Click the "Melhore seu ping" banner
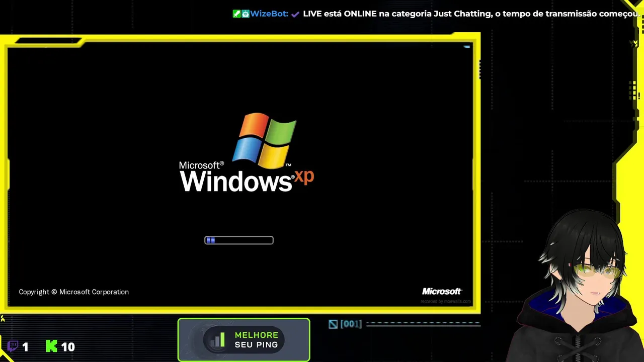644x362 pixels. tap(244, 340)
